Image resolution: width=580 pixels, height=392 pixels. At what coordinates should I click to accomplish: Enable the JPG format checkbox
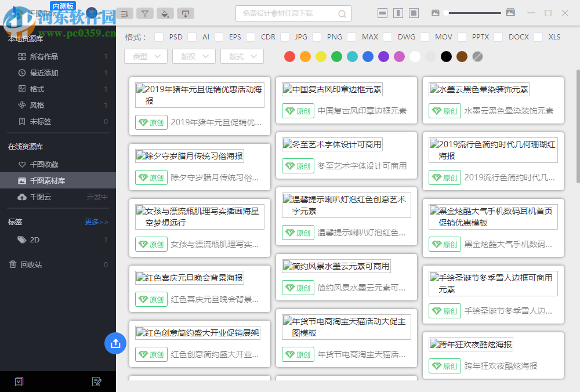(286, 37)
